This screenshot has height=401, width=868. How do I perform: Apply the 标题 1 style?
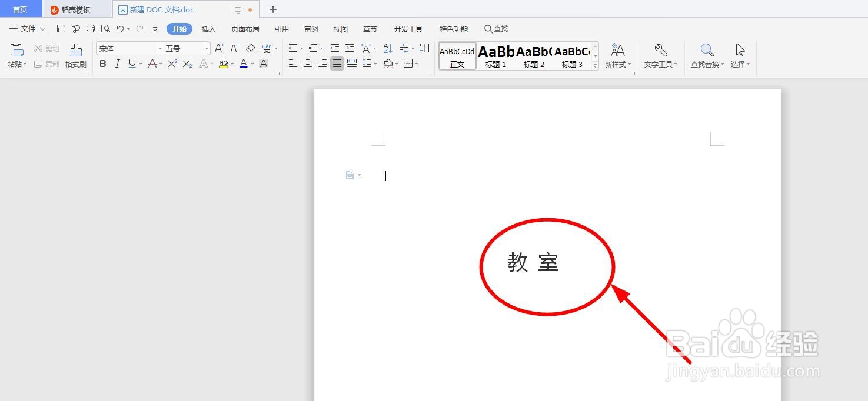(x=495, y=56)
